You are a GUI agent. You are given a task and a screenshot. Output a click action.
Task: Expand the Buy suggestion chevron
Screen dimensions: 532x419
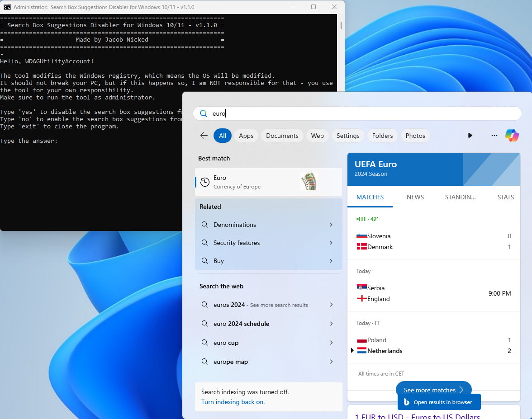click(331, 261)
